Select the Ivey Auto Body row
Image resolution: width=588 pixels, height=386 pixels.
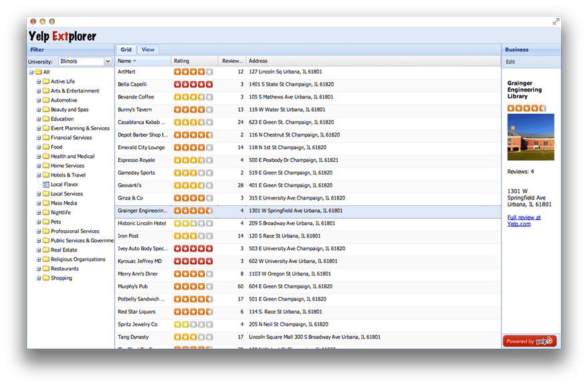(308, 249)
